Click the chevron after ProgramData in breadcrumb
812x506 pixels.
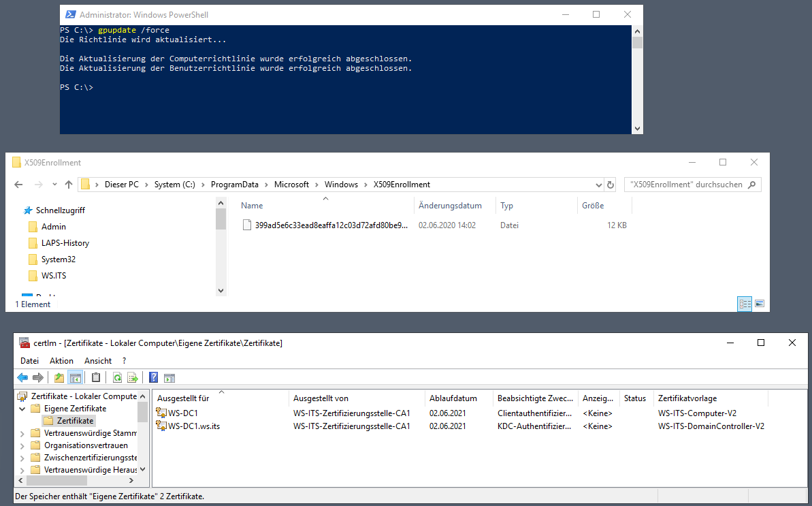266,185
